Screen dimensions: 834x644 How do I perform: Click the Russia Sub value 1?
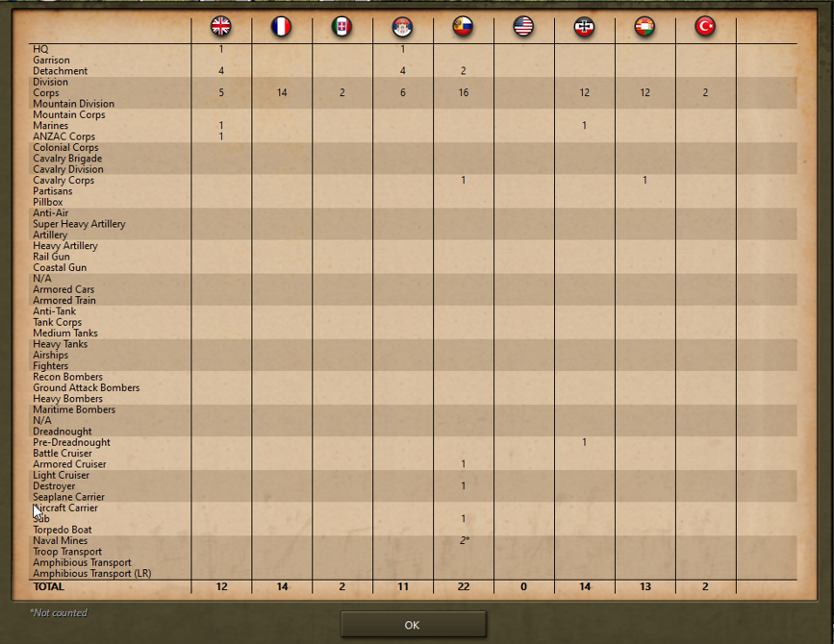(464, 519)
